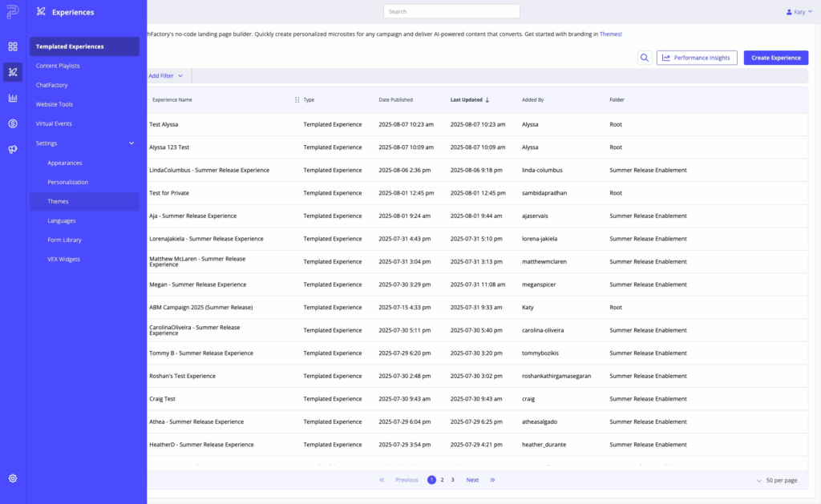Select the Experiences rocket icon in left rail
This screenshot has height=504, width=821.
[x=13, y=72]
